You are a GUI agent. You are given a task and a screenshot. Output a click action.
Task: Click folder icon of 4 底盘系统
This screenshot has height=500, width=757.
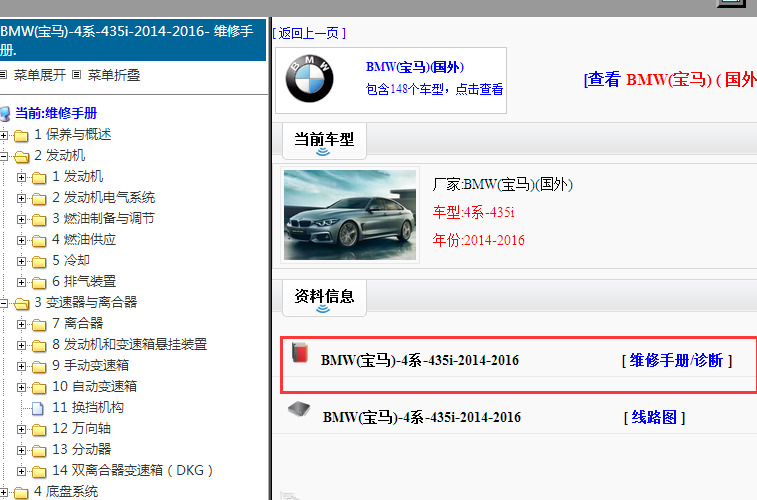(x=21, y=493)
